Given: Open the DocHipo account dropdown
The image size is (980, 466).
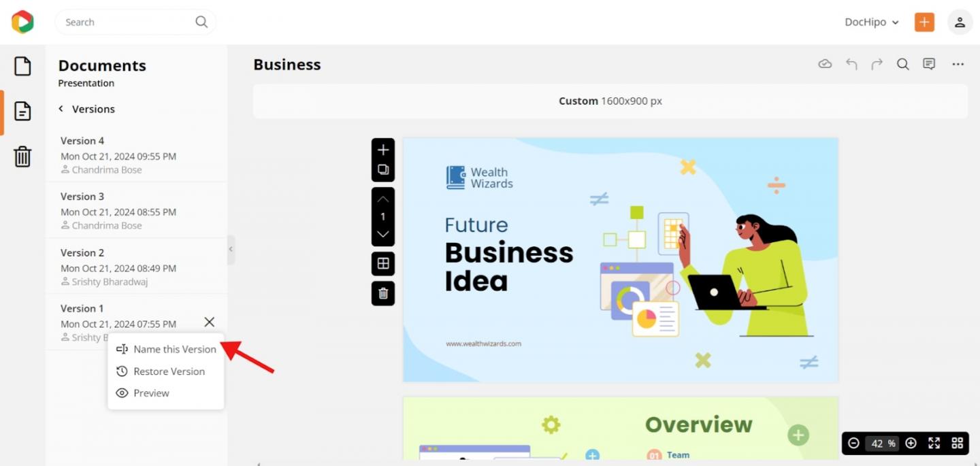Looking at the screenshot, I should [x=872, y=22].
